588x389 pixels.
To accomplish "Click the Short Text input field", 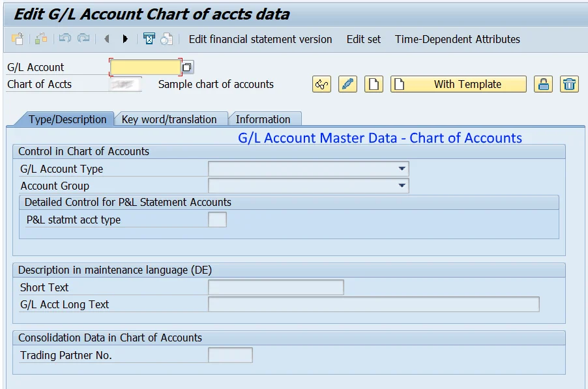I will pyautogui.click(x=276, y=287).
